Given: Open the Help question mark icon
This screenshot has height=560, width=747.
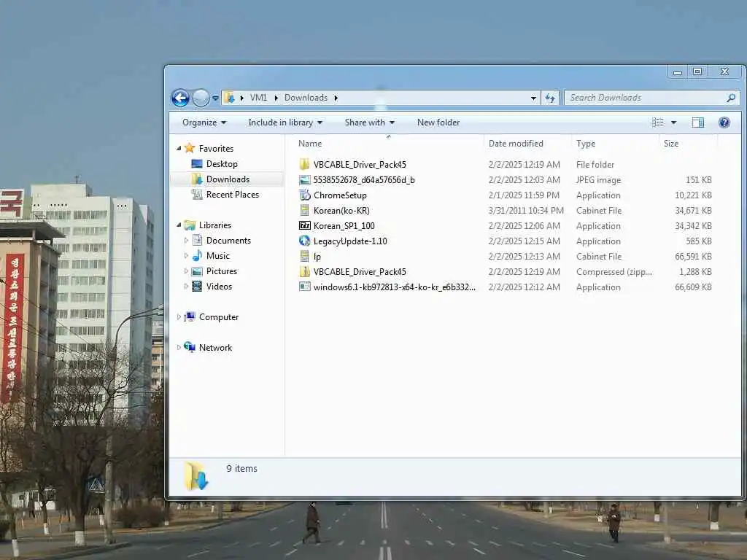Looking at the screenshot, I should pyautogui.click(x=724, y=122).
